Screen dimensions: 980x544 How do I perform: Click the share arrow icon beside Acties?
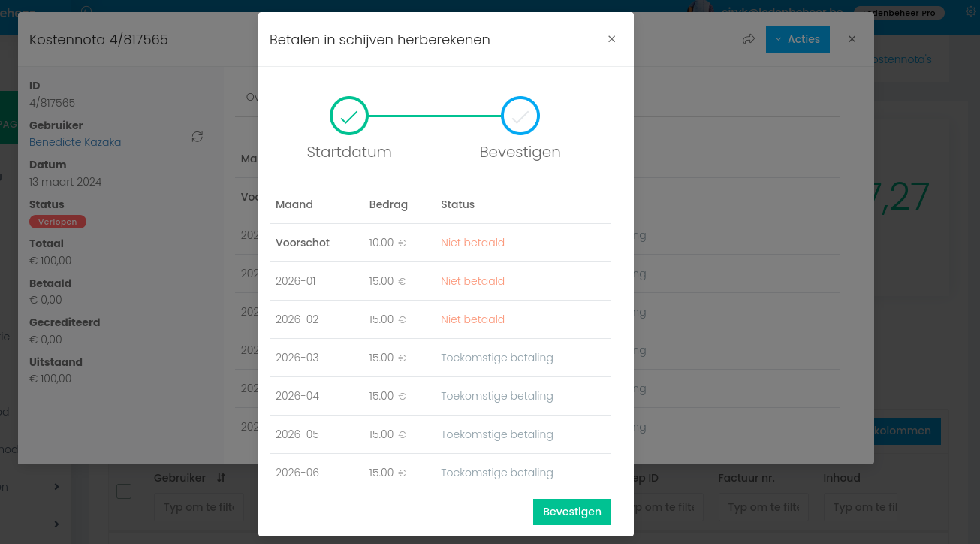pos(749,39)
